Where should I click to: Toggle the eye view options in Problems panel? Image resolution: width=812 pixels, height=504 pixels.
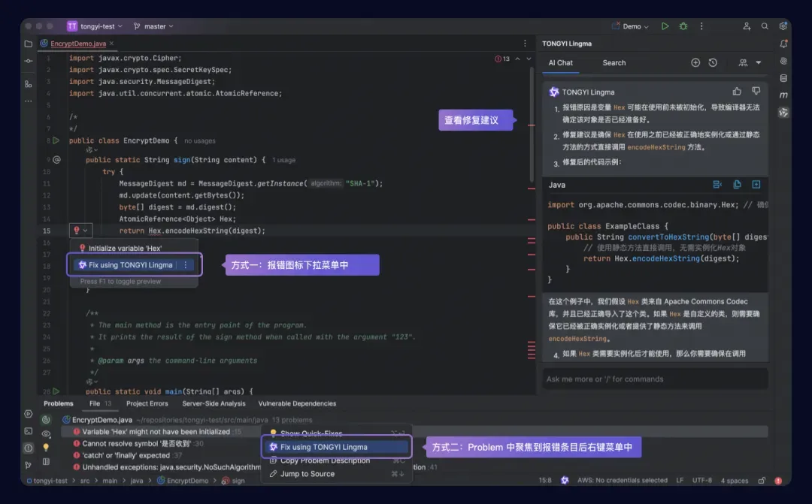(46, 433)
